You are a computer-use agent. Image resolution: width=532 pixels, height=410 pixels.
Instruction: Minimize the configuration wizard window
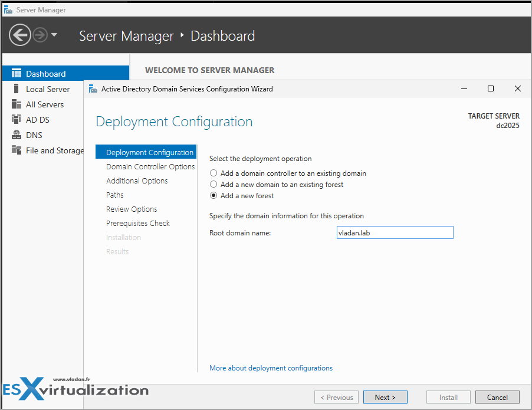464,88
